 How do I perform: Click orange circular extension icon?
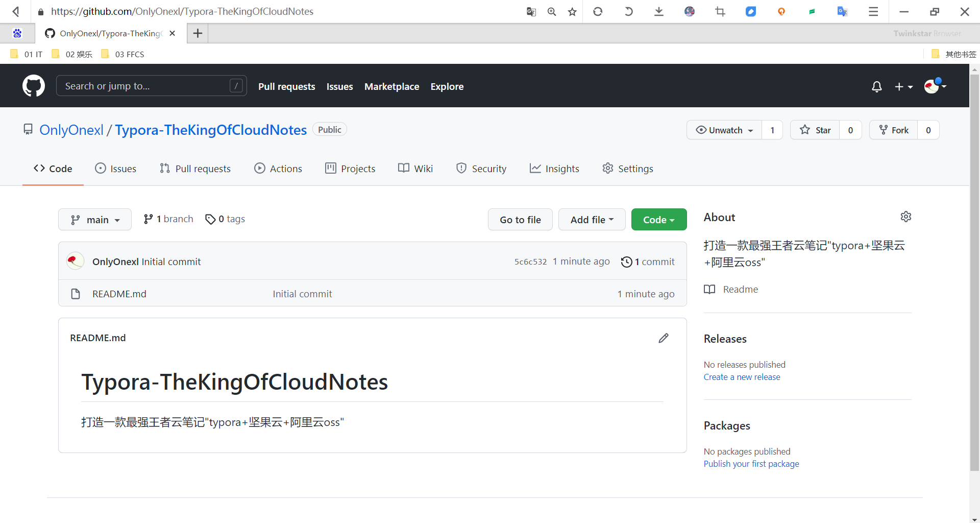[781, 11]
